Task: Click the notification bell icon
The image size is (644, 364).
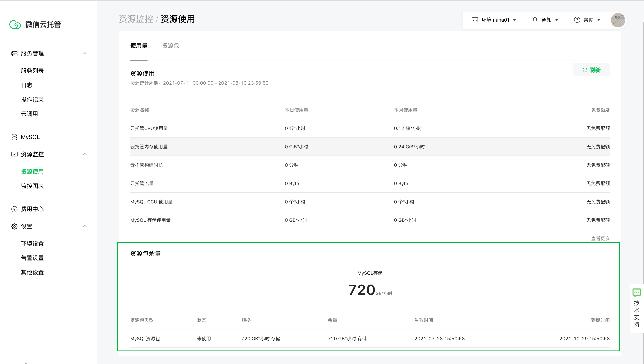Action: 535,20
